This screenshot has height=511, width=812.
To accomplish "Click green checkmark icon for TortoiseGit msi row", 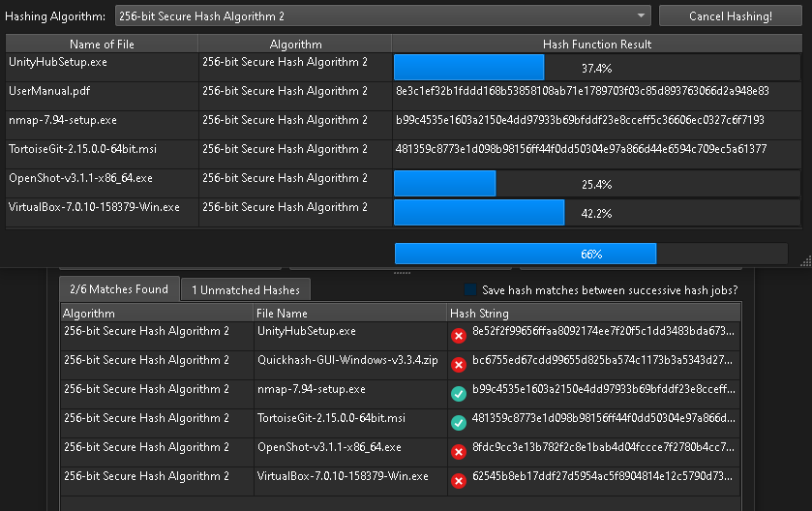I will coord(459,423).
